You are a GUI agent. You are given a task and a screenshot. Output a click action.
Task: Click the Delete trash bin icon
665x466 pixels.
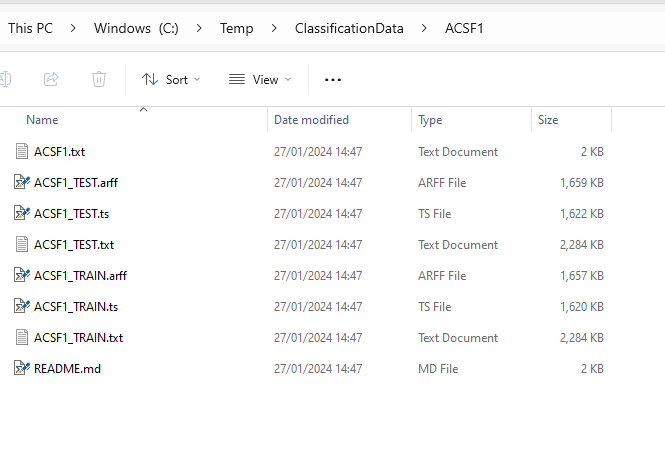(x=99, y=79)
